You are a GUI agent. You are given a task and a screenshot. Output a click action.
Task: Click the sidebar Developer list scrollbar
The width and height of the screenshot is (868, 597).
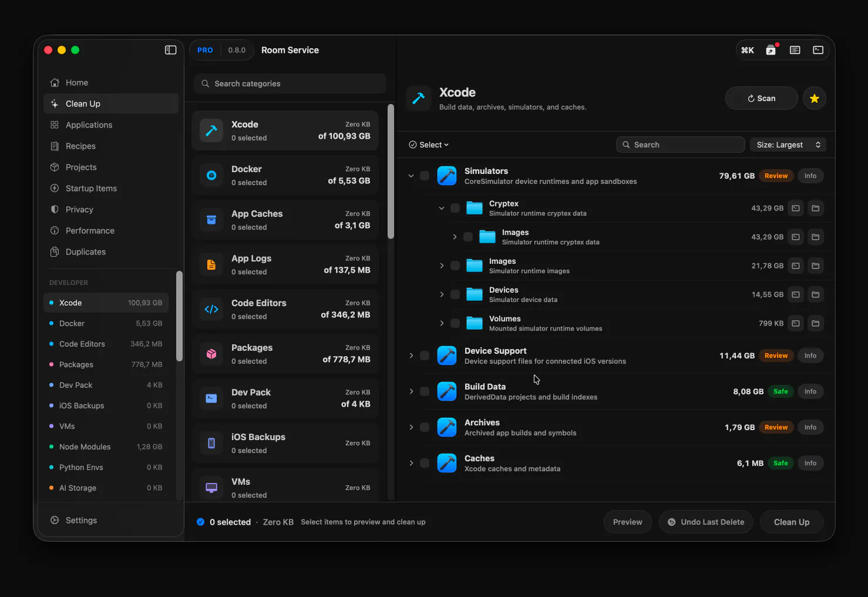point(180,316)
